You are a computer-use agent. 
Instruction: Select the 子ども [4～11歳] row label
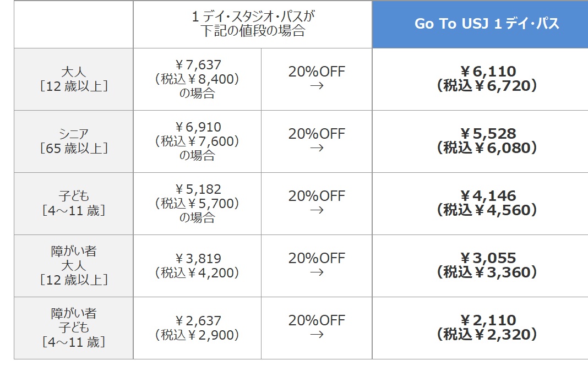coord(74,203)
